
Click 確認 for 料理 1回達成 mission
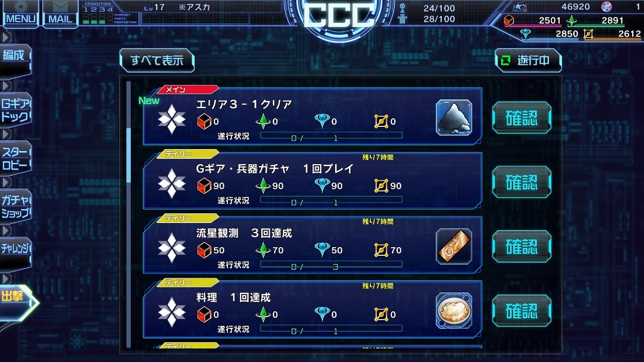pos(522,311)
